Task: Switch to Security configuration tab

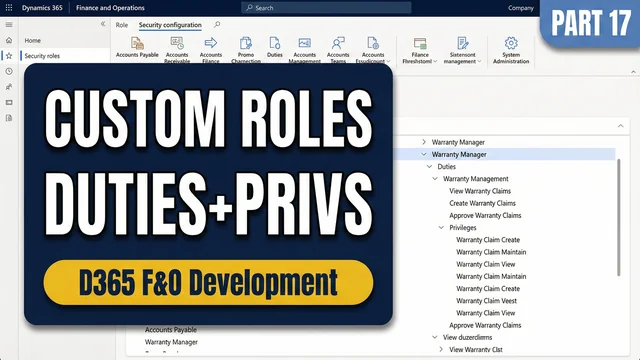Action: [x=170, y=25]
